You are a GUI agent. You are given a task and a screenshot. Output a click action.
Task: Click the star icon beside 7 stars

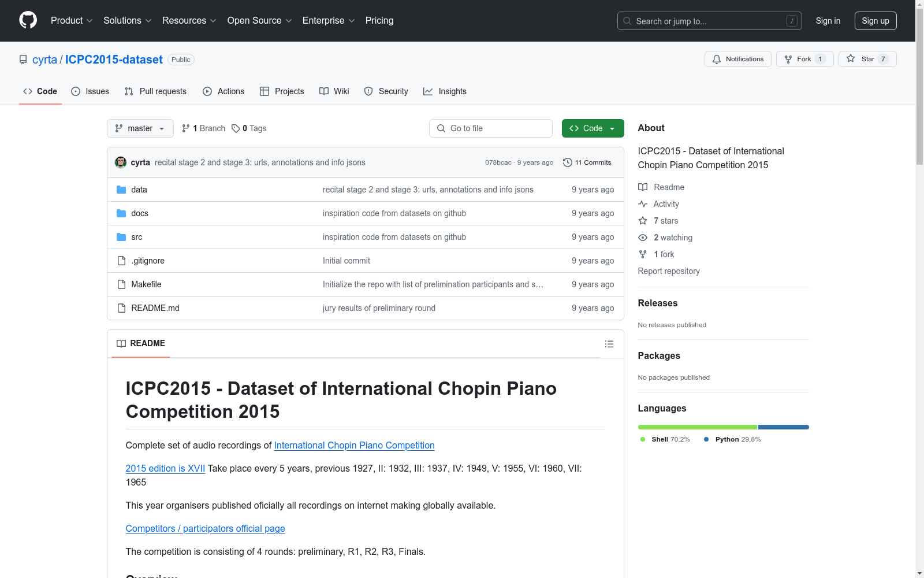pos(643,221)
